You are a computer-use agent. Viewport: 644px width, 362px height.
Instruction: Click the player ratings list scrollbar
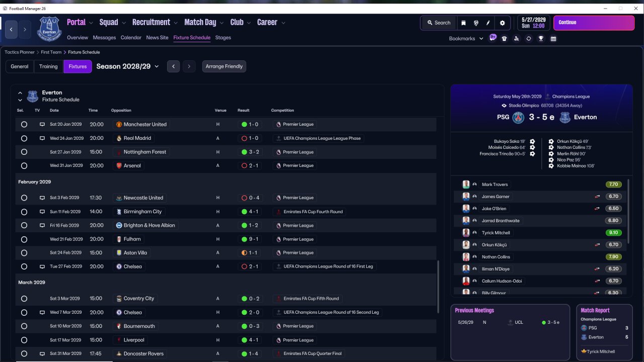628,210
